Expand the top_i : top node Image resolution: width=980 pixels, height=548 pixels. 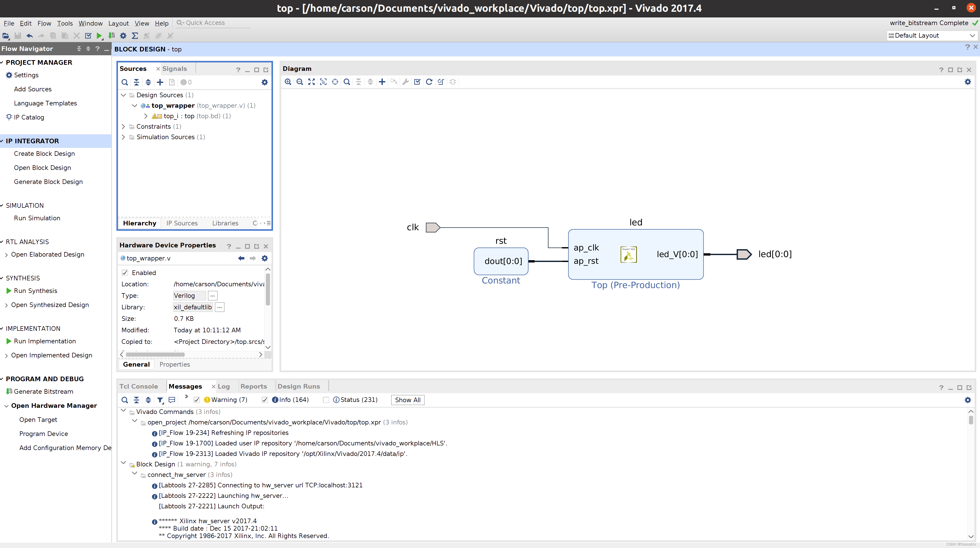coord(146,116)
